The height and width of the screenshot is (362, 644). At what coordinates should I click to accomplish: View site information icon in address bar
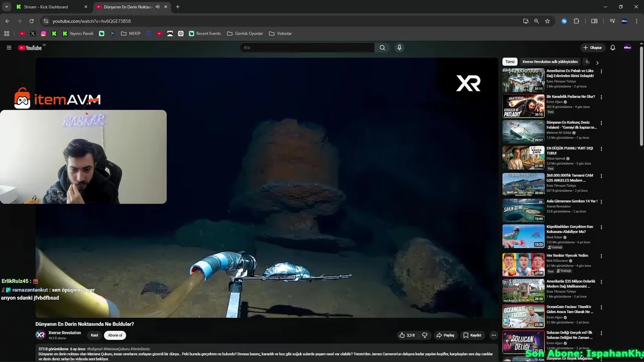tap(46, 21)
